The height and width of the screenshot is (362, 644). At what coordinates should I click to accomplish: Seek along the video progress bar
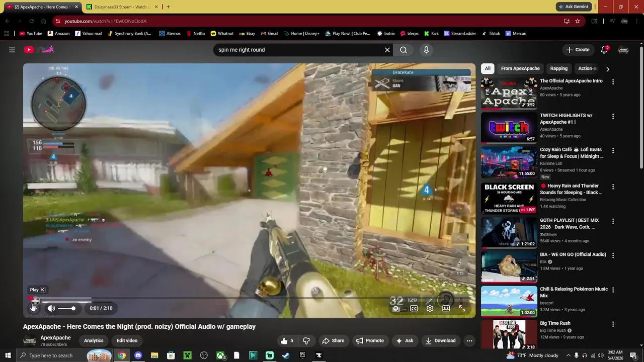point(249,298)
